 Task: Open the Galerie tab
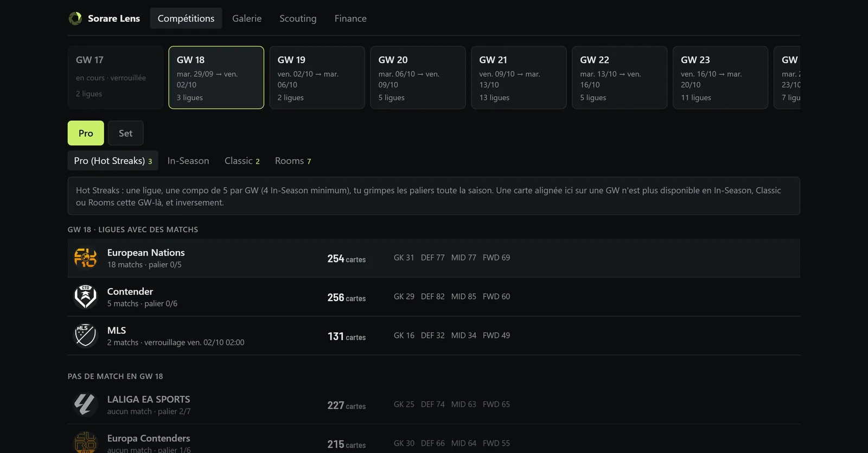(x=247, y=18)
